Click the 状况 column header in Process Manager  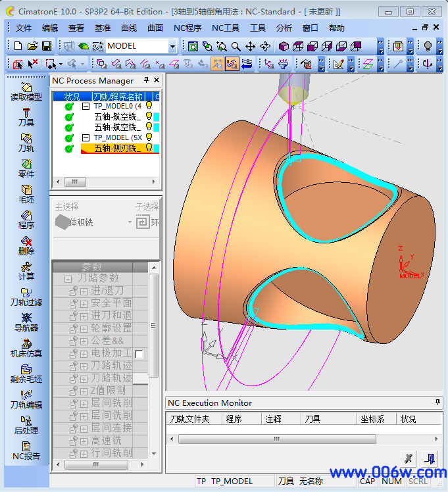pos(72,96)
